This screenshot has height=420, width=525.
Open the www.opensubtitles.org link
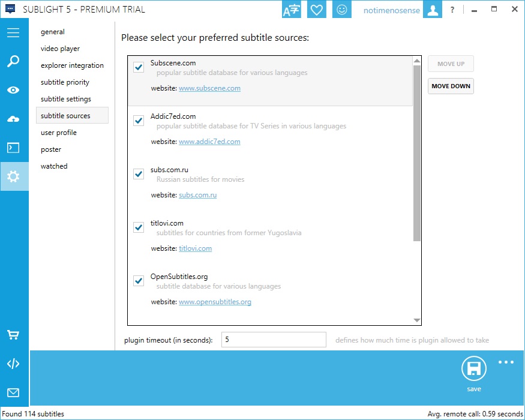[215, 302]
